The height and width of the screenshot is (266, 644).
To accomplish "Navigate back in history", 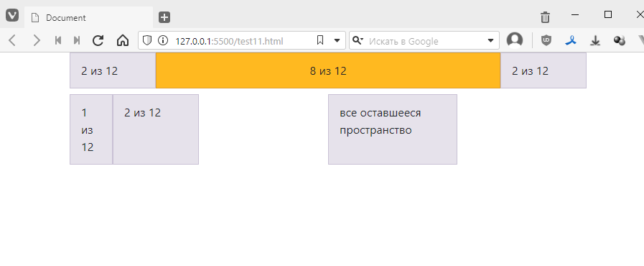I will [12, 40].
